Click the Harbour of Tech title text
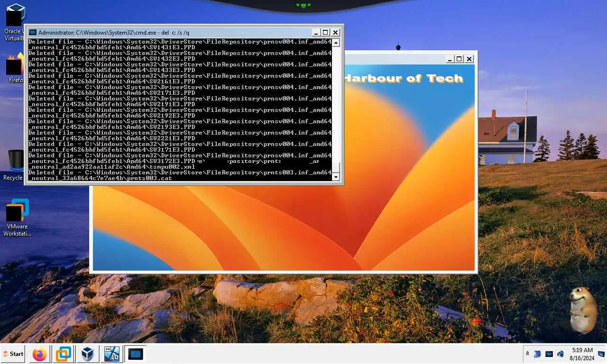 [403, 79]
